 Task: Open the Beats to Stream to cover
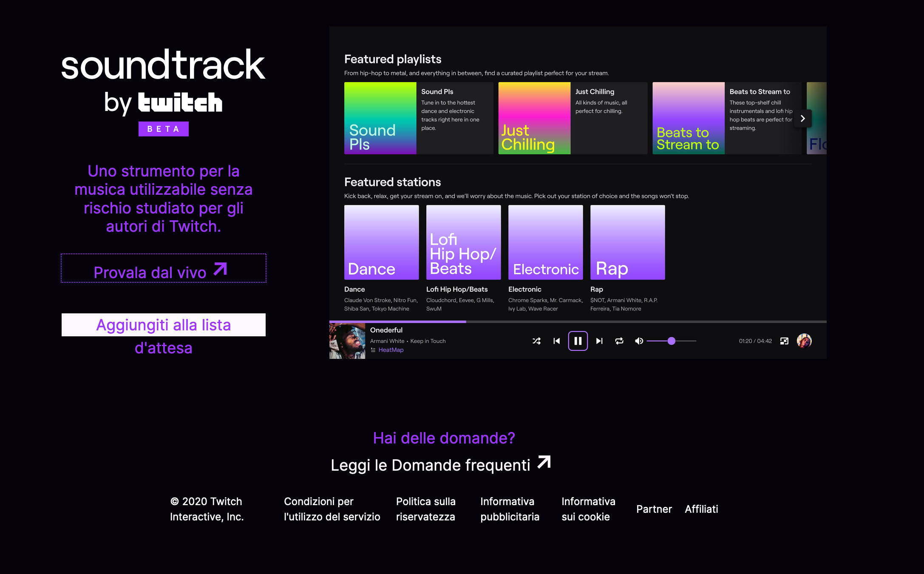coord(689,118)
